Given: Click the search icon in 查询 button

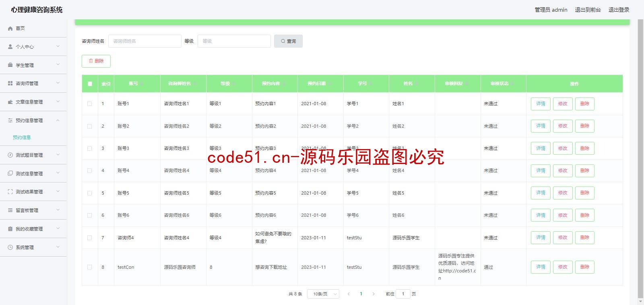Looking at the screenshot, I should click(x=283, y=41).
